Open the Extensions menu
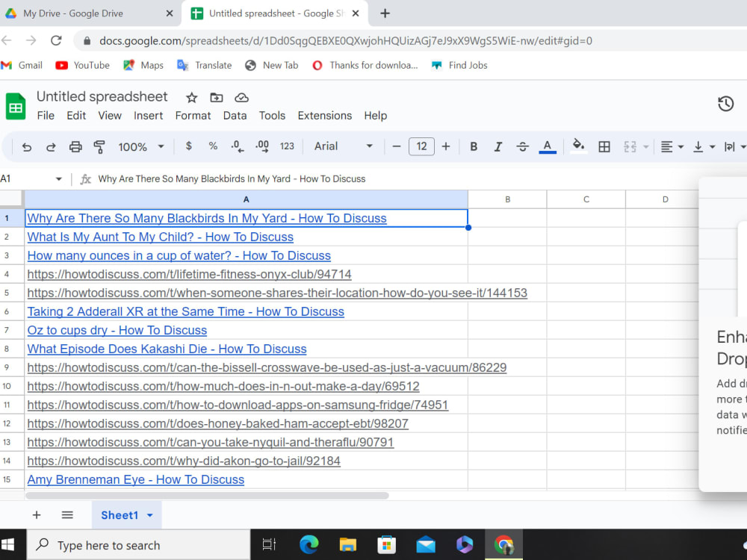Viewport: 747px width, 560px height. click(325, 116)
